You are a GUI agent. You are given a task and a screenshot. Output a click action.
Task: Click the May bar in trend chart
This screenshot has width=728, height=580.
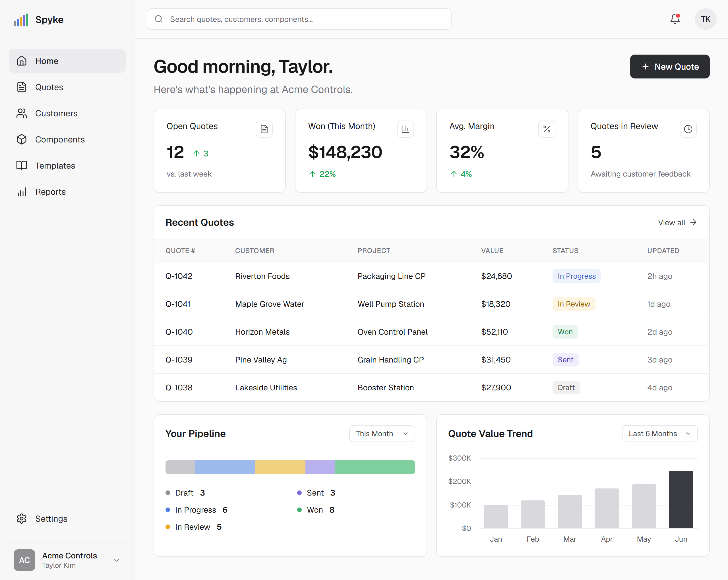tap(644, 506)
